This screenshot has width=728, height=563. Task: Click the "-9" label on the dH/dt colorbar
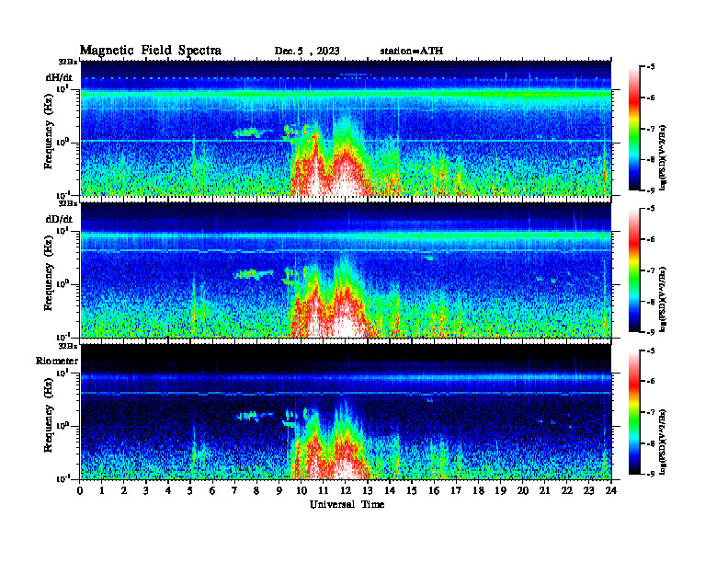(651, 190)
